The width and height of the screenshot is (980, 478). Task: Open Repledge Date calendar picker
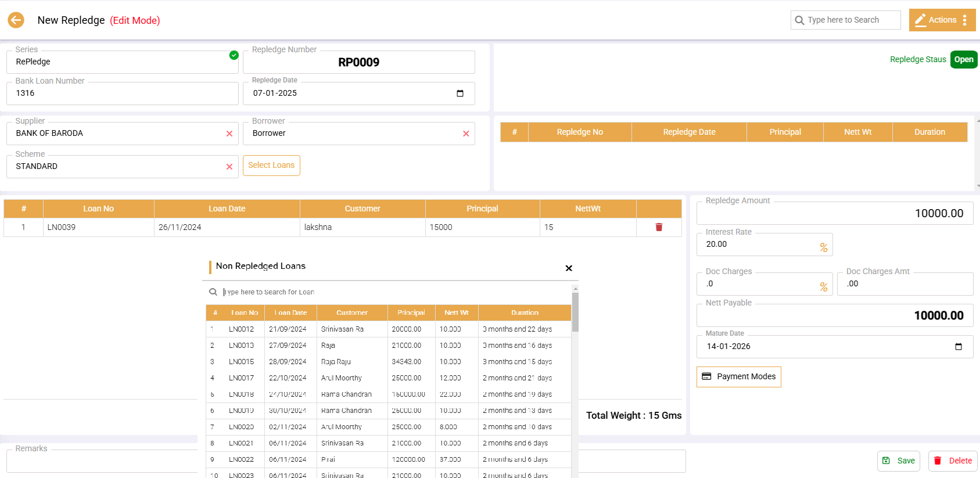click(460, 94)
